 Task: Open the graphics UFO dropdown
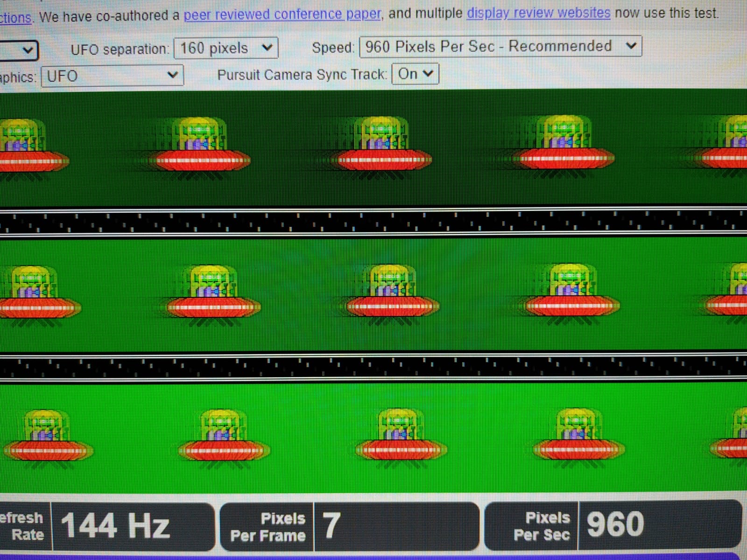(112, 76)
